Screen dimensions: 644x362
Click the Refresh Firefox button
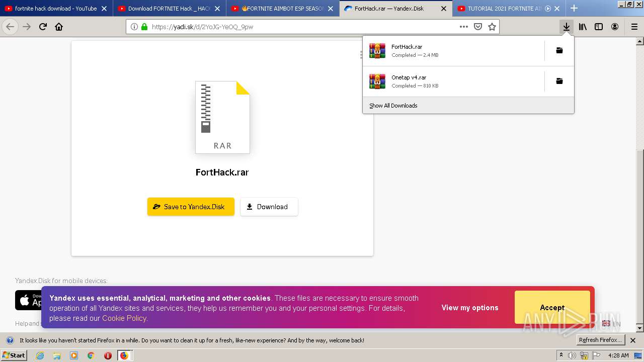coord(600,340)
